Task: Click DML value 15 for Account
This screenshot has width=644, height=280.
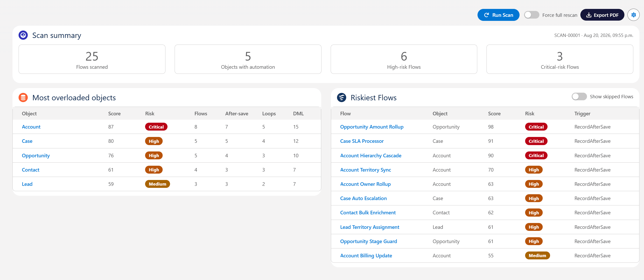Action: (296, 127)
